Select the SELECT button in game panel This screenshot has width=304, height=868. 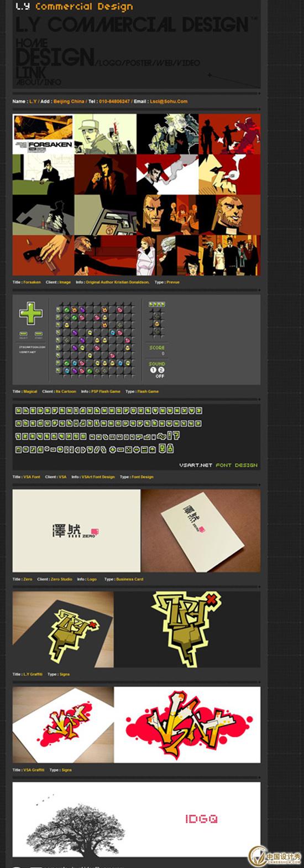23,334
